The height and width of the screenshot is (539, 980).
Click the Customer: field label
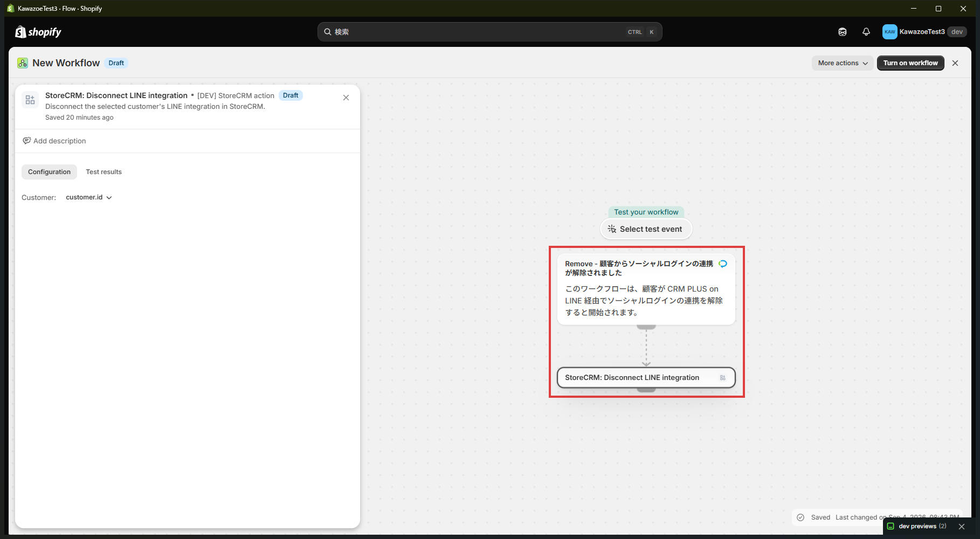pos(39,198)
